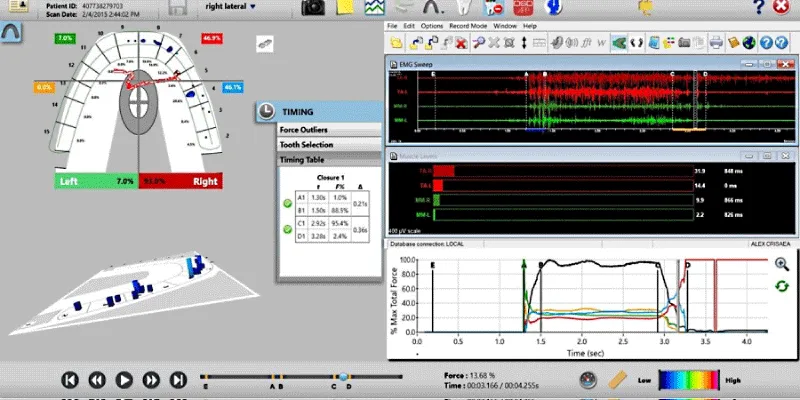Click the printer icon in EMG toolbar
Image resolution: width=800 pixels, height=400 pixels.
point(716,43)
